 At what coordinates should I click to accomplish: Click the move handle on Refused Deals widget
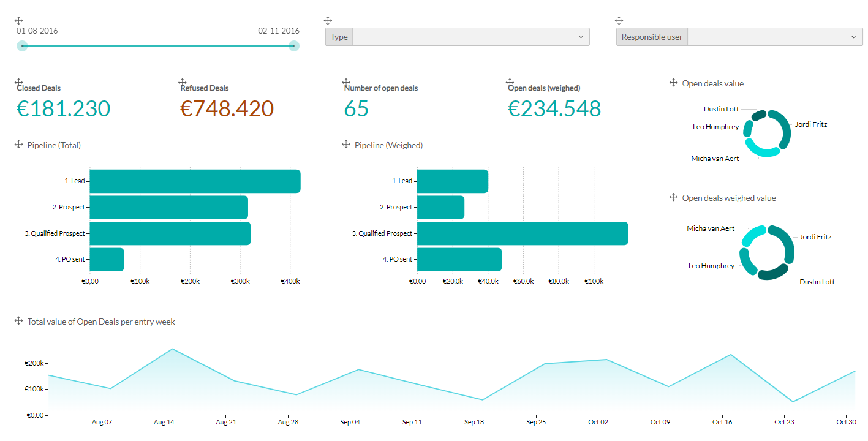[x=182, y=82]
